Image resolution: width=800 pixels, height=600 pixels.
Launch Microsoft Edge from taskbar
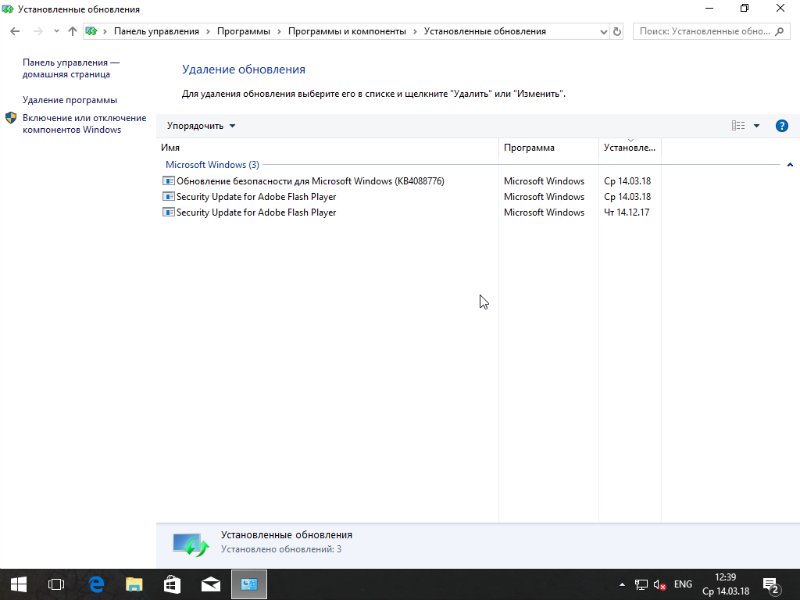tap(96, 584)
